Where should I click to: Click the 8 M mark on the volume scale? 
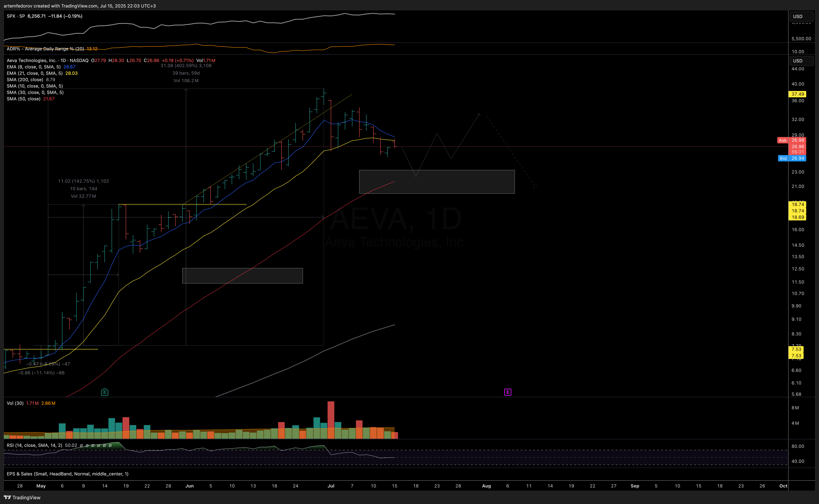(795, 408)
